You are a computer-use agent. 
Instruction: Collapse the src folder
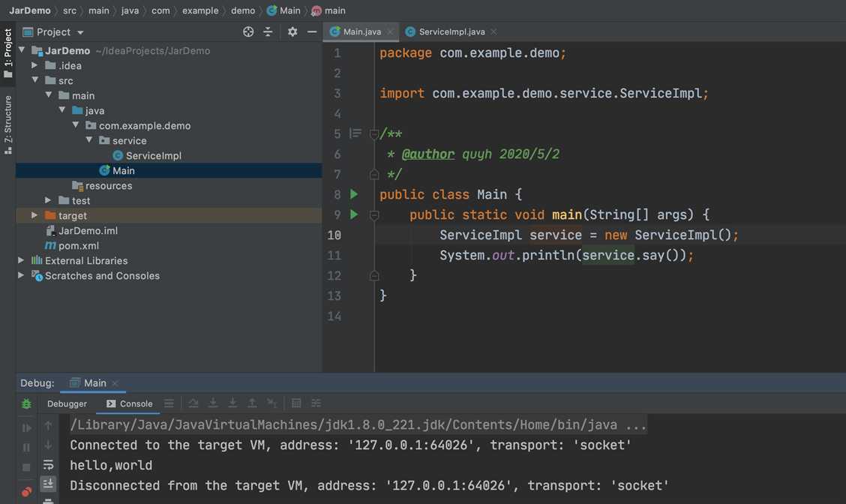(35, 79)
